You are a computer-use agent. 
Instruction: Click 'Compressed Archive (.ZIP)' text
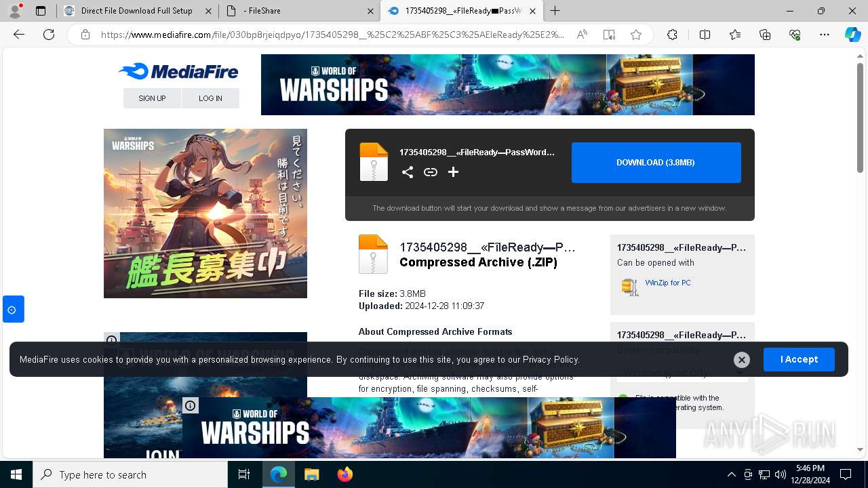[478, 262]
